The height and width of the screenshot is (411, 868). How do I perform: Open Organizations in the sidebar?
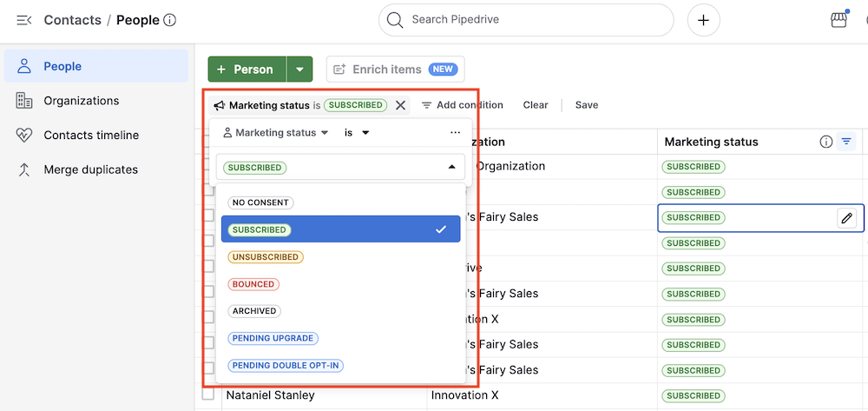[x=81, y=101]
